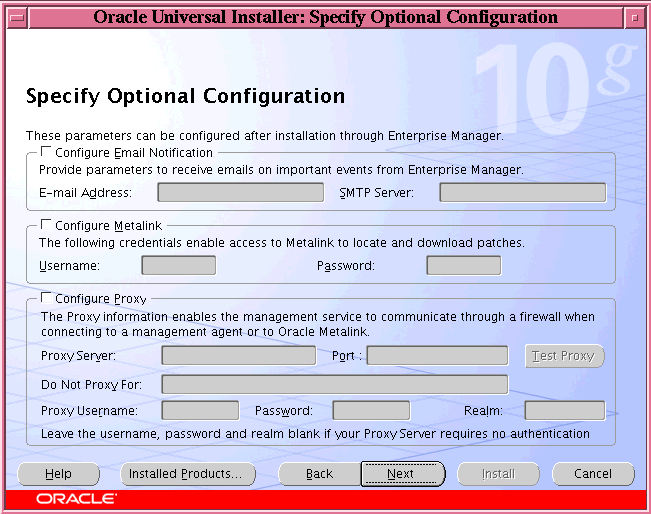Enable Configure Email Notification checkbox

click(46, 152)
